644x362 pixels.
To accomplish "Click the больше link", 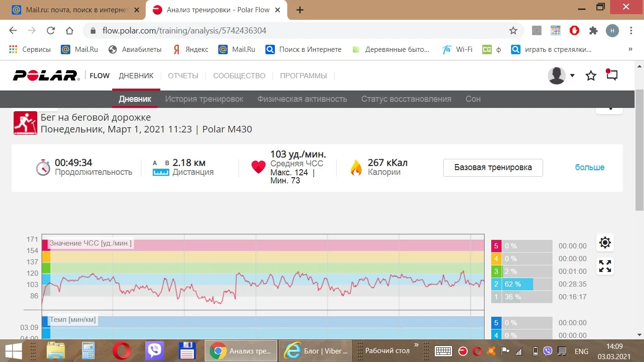I will (590, 167).
